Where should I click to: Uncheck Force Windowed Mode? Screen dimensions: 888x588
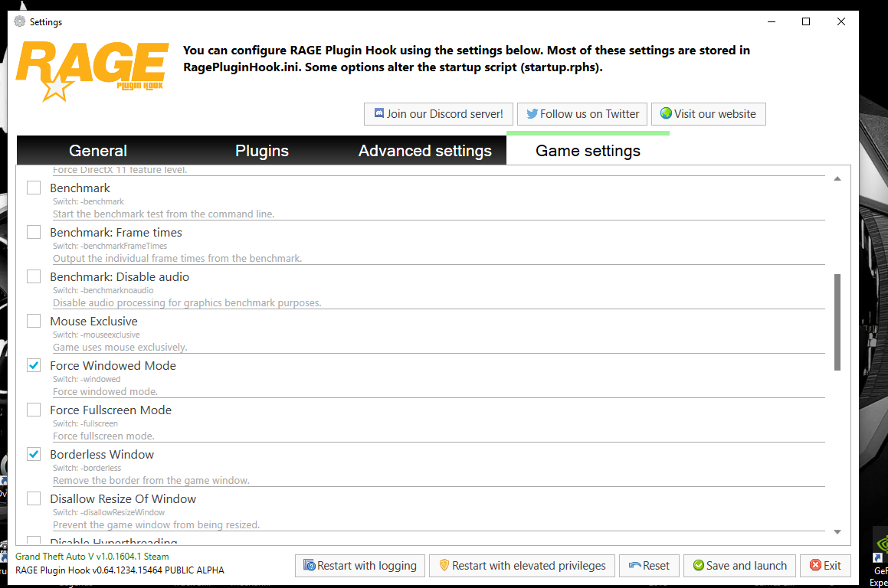coord(34,365)
